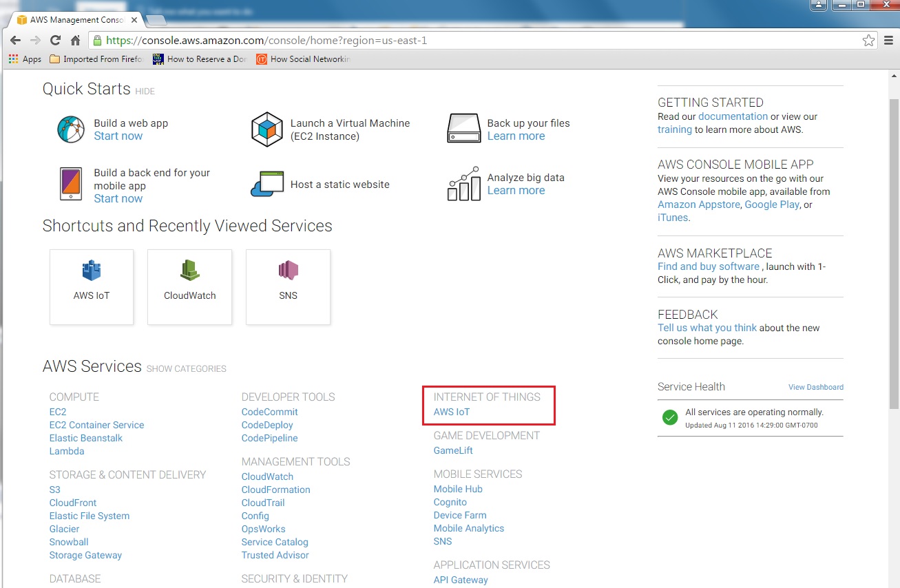900x588 pixels.
Task: Click Host a static website text
Action: click(340, 185)
